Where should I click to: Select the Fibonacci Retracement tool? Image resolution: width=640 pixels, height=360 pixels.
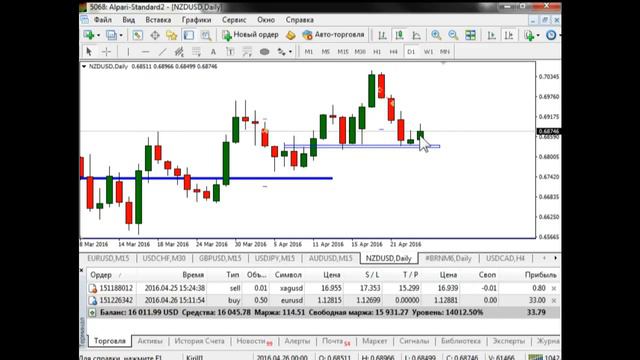click(x=196, y=52)
